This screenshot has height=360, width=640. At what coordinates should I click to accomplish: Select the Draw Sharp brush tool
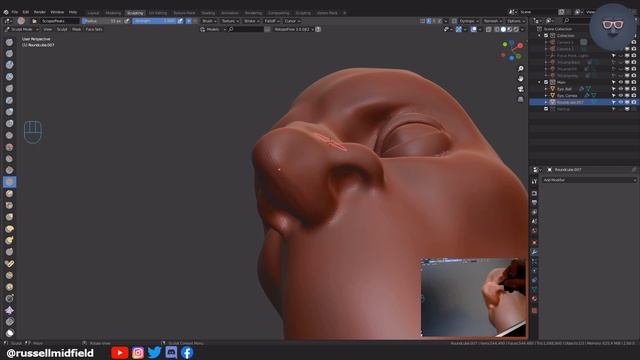click(9, 53)
